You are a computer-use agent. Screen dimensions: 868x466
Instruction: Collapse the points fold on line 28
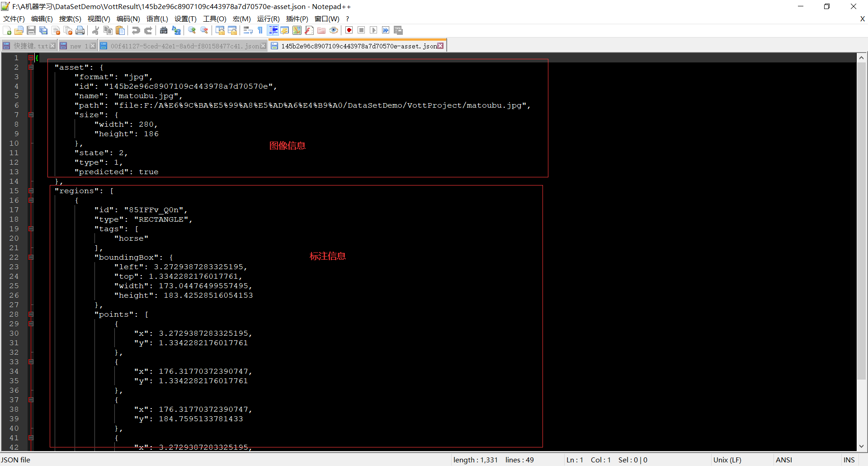pos(31,314)
